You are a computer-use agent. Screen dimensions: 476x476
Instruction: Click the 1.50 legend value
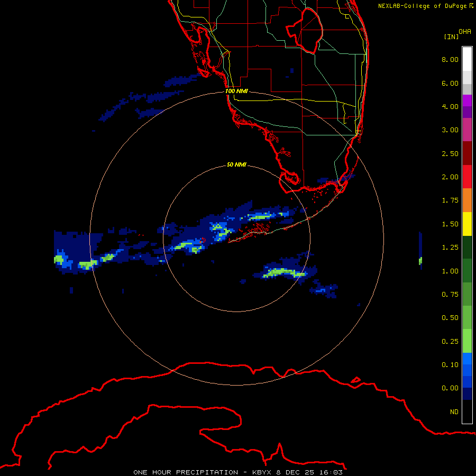(450, 224)
